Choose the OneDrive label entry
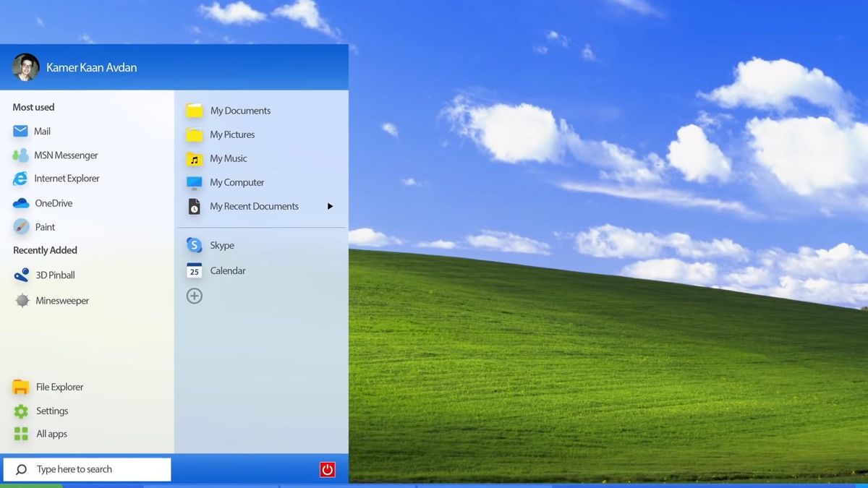868x488 pixels. (54, 203)
